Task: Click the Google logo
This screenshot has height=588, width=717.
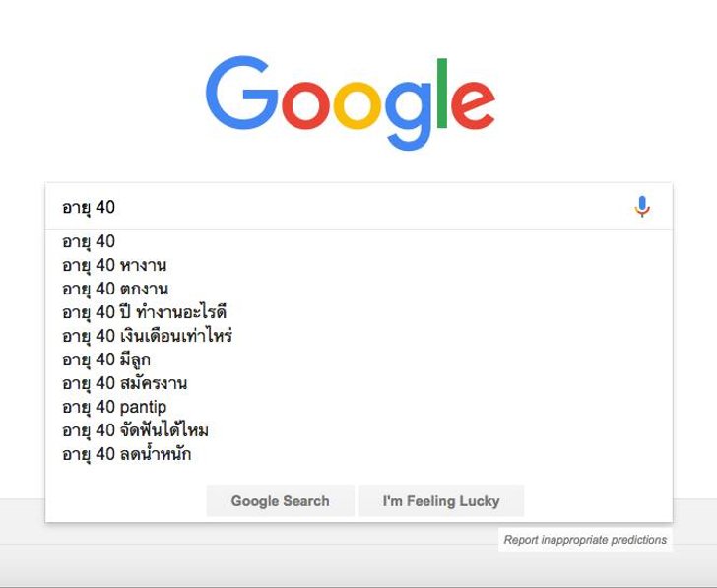Action: (x=351, y=102)
